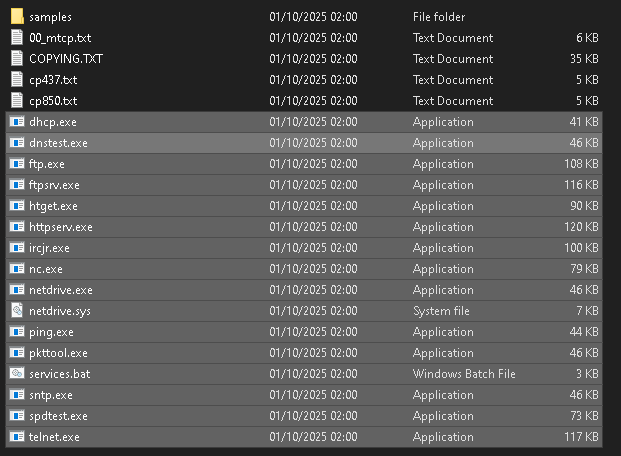Select the ircjr.exe file name
621x456 pixels.
tap(49, 248)
